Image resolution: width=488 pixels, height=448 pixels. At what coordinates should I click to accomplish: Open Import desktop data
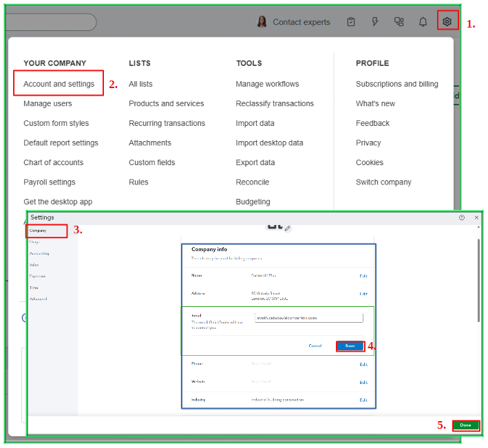point(270,143)
